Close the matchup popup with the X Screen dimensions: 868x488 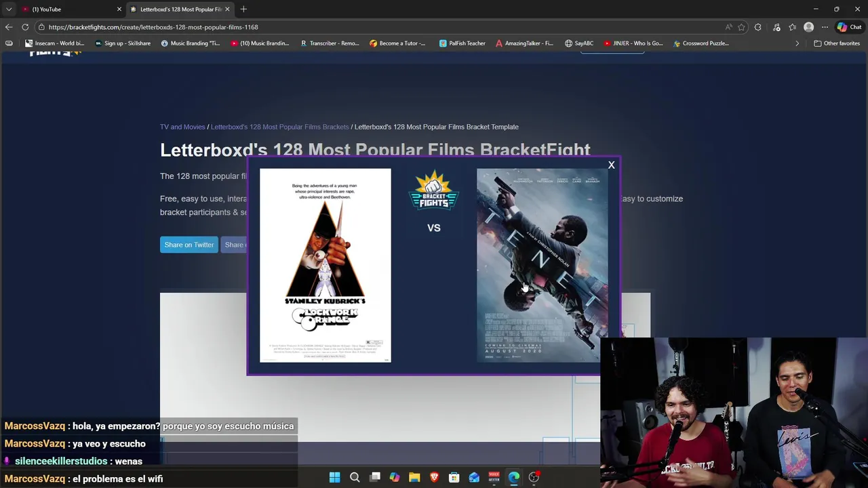tap(611, 165)
